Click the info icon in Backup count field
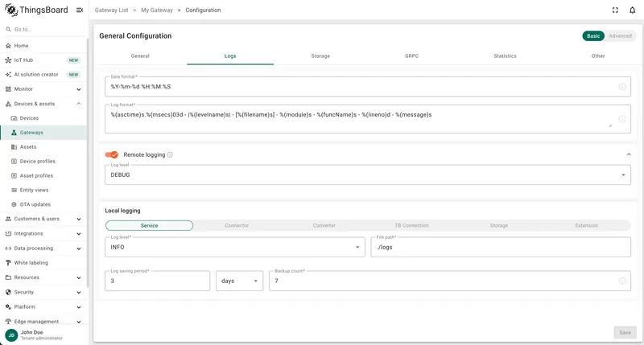The height and width of the screenshot is (345, 644). click(622, 281)
